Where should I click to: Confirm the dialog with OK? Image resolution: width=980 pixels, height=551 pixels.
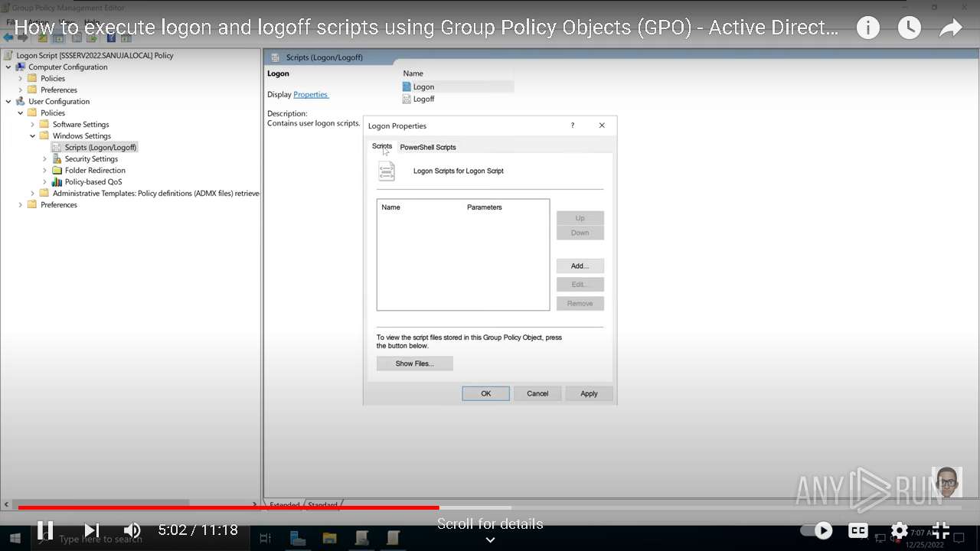(486, 393)
